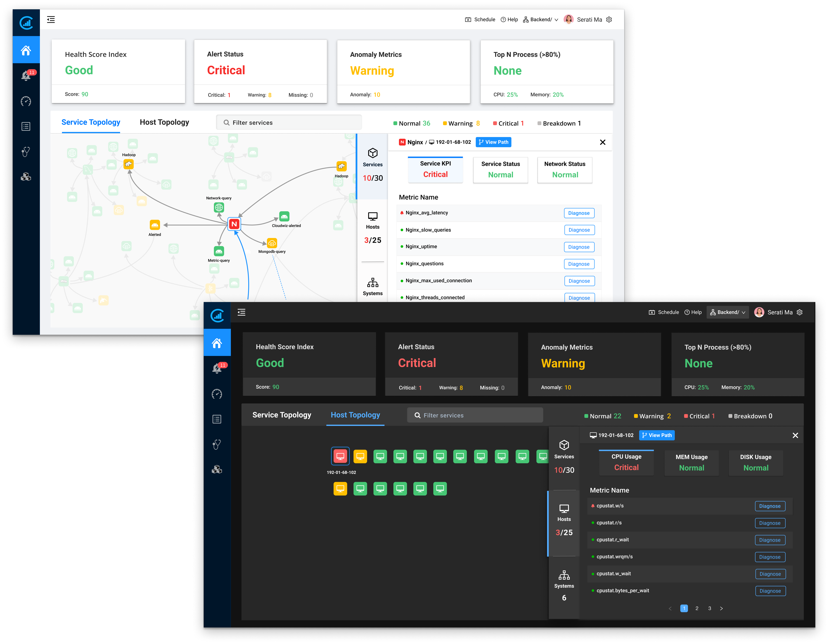828x644 pixels.
Task: Select the Dashboard gauge icon in the sidebar
Action: point(217,394)
